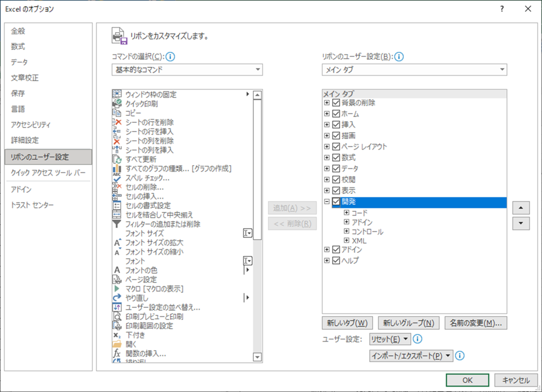
Task: Click the 名前の変更 button
Action: click(476, 323)
